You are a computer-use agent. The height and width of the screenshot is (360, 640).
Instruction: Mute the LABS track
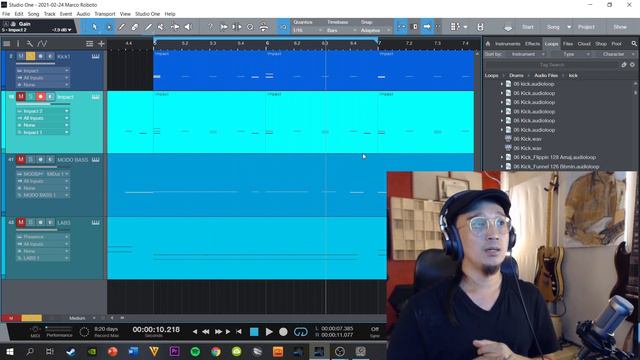[20, 222]
